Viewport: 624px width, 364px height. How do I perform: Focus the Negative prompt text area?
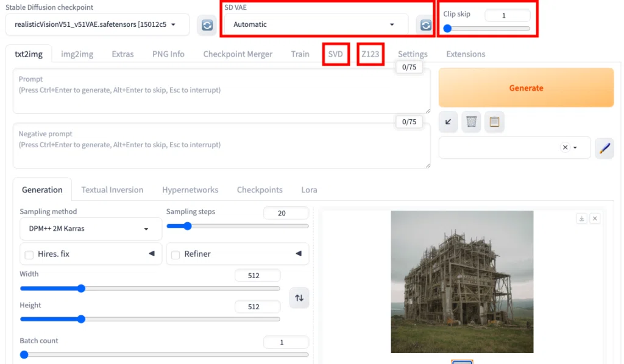point(222,146)
